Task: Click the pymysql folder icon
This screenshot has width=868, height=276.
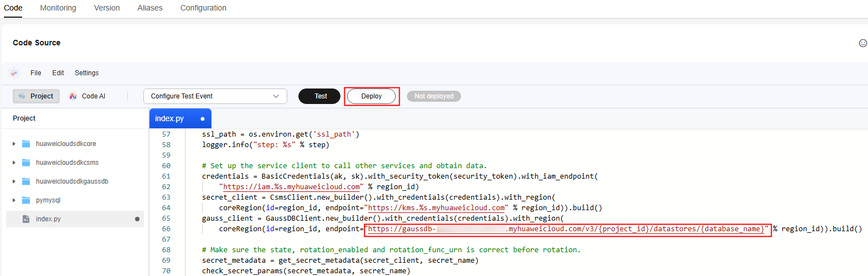Action: pyautogui.click(x=26, y=200)
